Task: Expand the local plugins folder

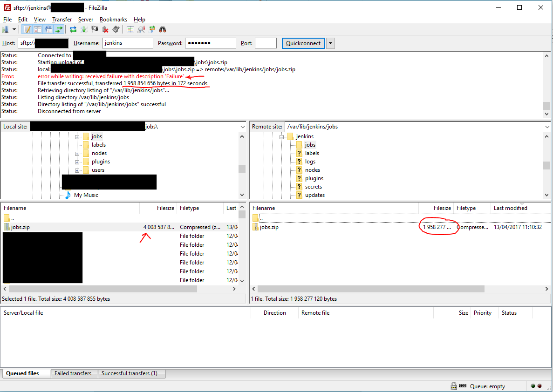Action: pyautogui.click(x=77, y=162)
